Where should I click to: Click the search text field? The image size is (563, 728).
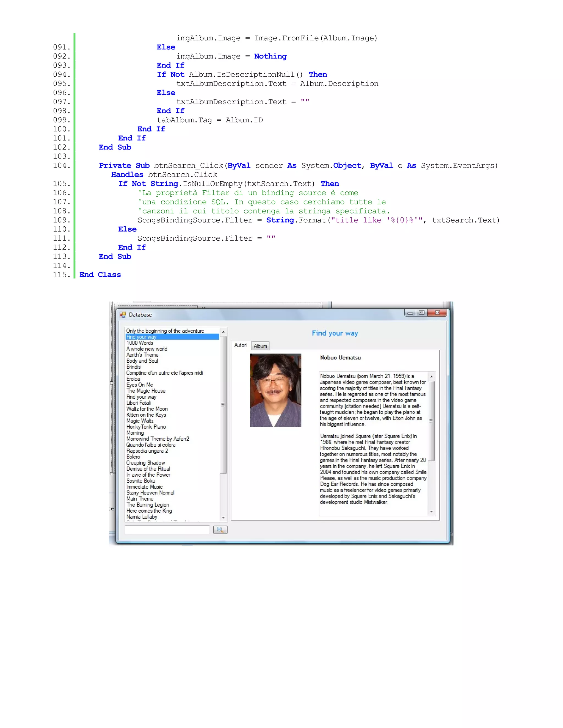(167, 530)
